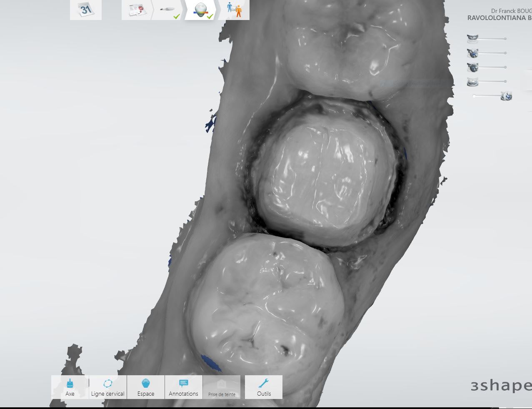Open the Espace clearance tool
The image size is (532, 409).
pos(145,387)
